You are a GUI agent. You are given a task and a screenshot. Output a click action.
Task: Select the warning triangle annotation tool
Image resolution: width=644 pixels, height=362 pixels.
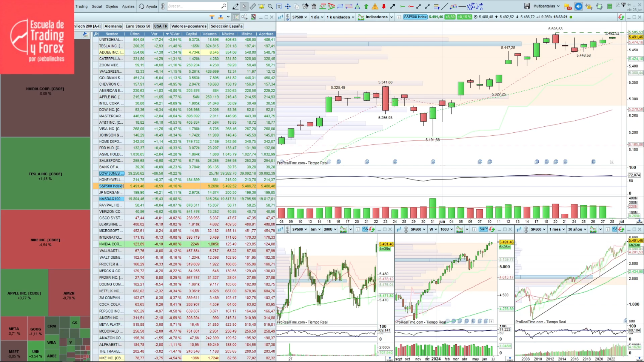tap(375, 6)
